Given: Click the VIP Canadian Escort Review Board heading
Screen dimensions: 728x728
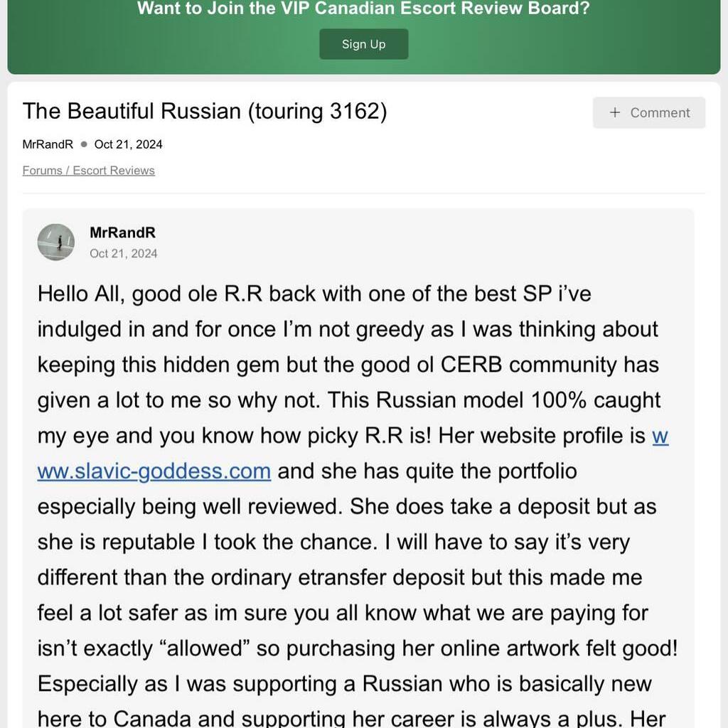Looking at the screenshot, I should (363, 9).
